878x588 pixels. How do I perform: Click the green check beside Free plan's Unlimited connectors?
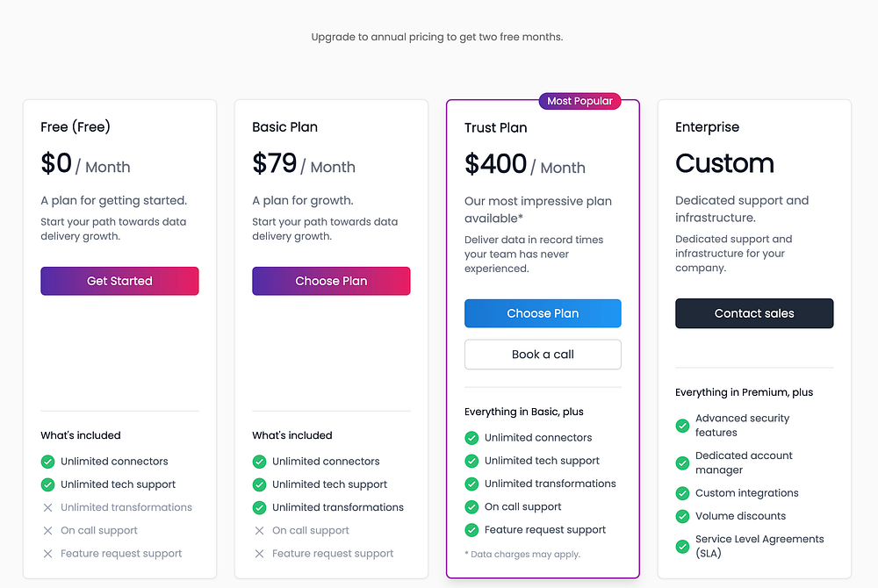(47, 462)
